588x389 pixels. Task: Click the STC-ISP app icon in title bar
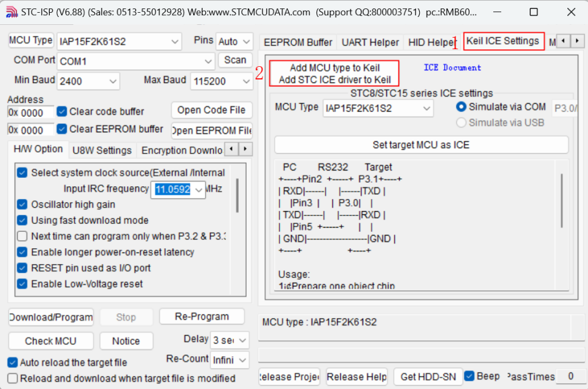(x=10, y=12)
